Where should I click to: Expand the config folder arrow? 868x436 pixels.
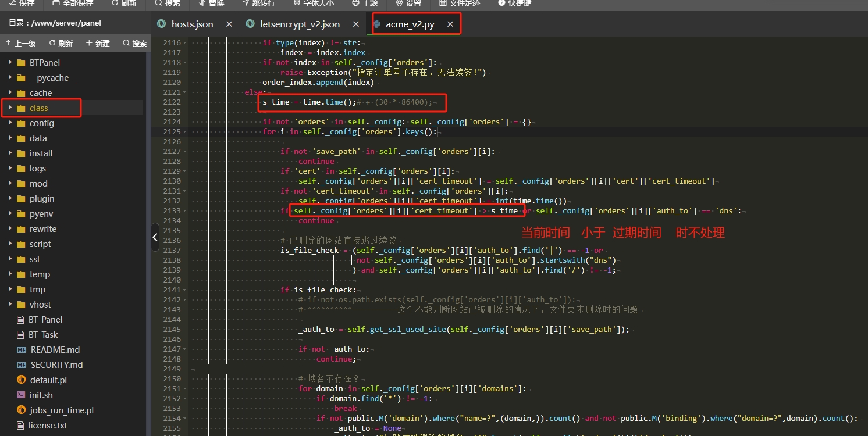(x=10, y=123)
